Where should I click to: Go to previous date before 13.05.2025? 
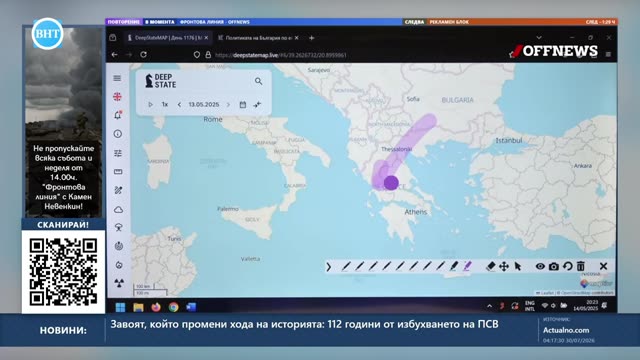click(179, 105)
